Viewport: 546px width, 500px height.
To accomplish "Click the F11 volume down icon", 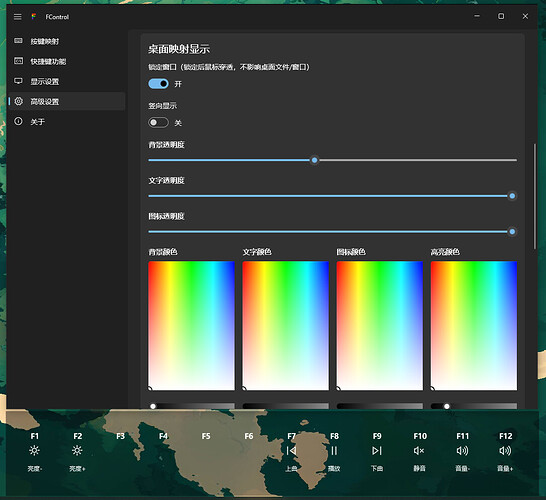I will pyautogui.click(x=462, y=451).
